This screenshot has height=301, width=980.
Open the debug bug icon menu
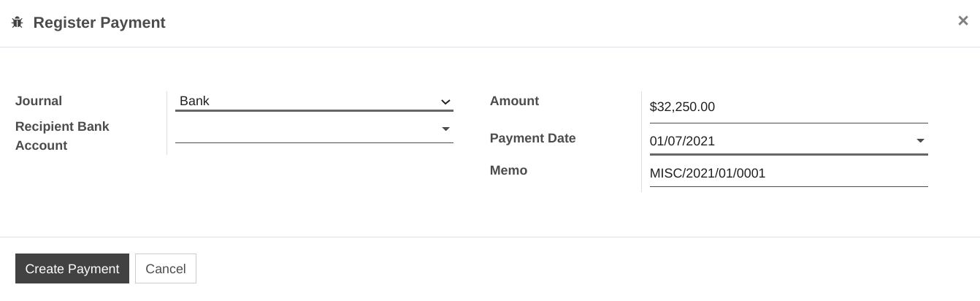pos(18,23)
